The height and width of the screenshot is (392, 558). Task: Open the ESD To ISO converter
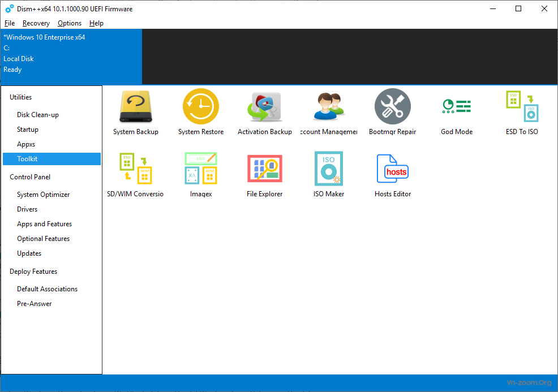pos(521,111)
